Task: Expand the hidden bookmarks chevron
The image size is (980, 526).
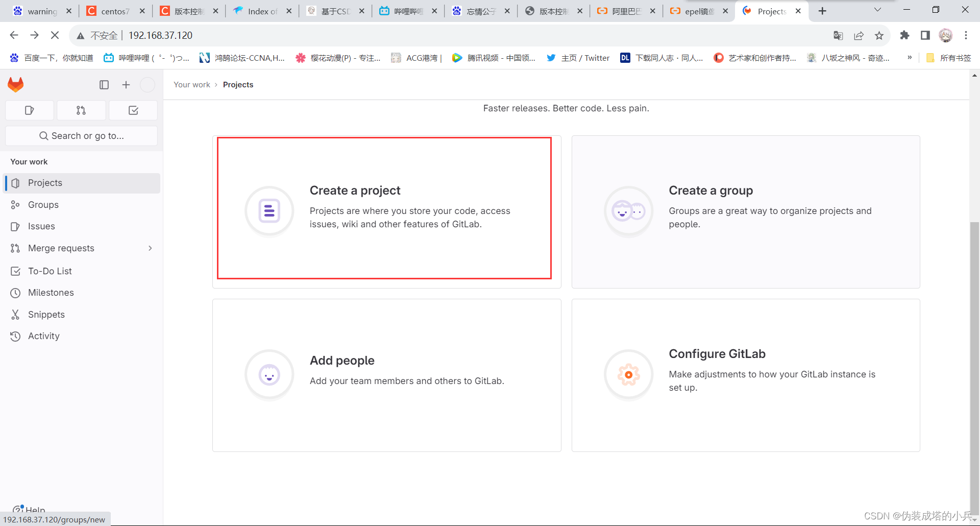Action: tap(910, 57)
